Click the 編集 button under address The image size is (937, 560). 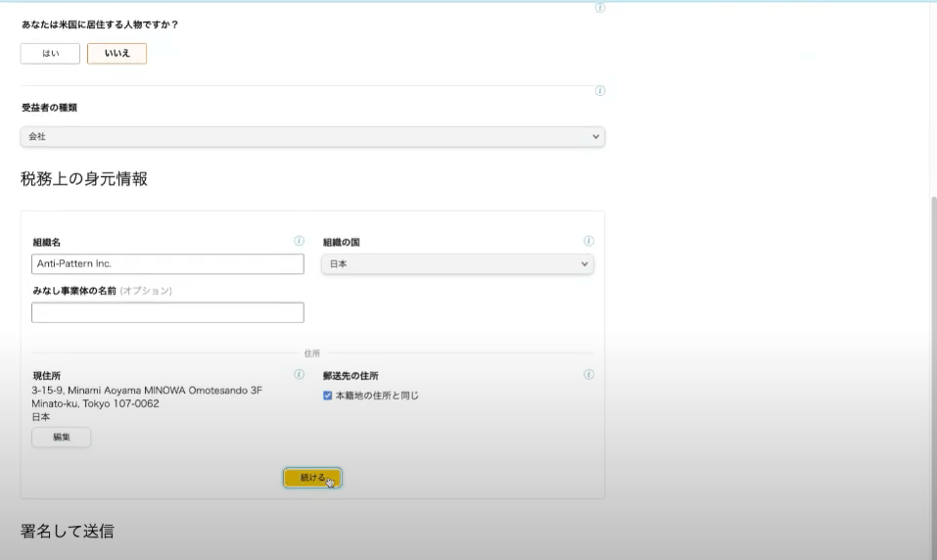(62, 437)
